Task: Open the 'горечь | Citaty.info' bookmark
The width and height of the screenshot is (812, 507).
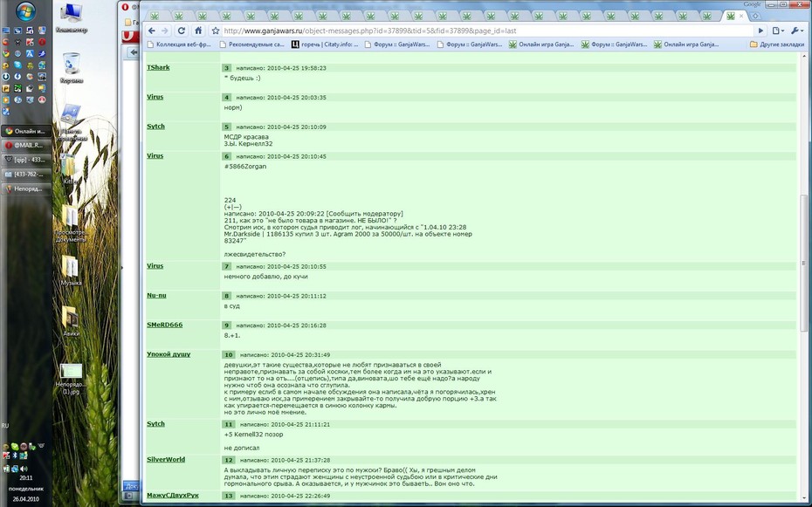Action: (325, 45)
